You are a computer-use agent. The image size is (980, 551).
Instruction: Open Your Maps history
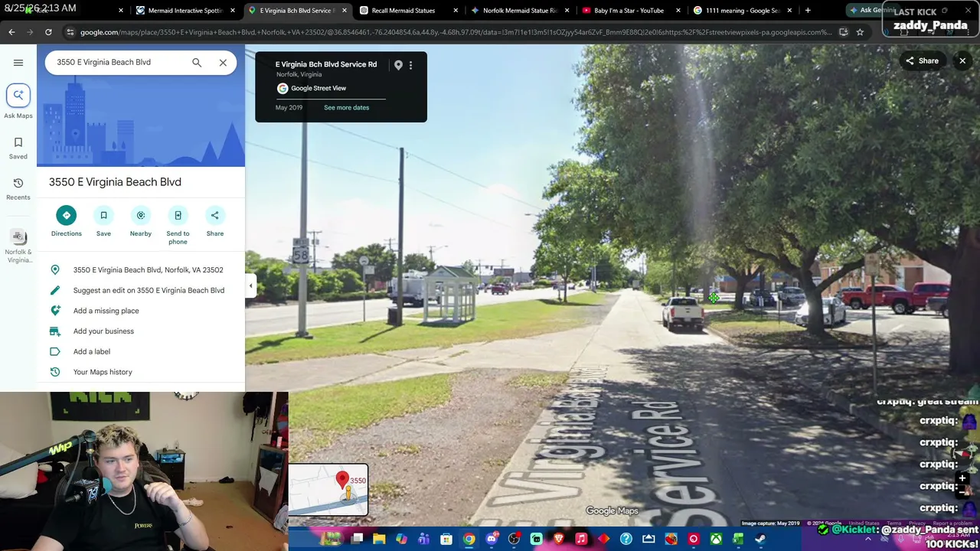tap(103, 372)
